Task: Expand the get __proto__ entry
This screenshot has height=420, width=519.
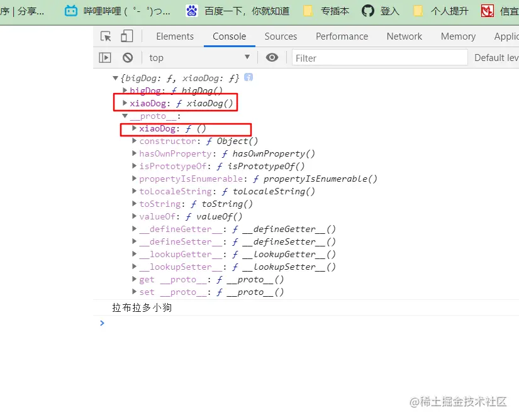Action: [x=134, y=279]
